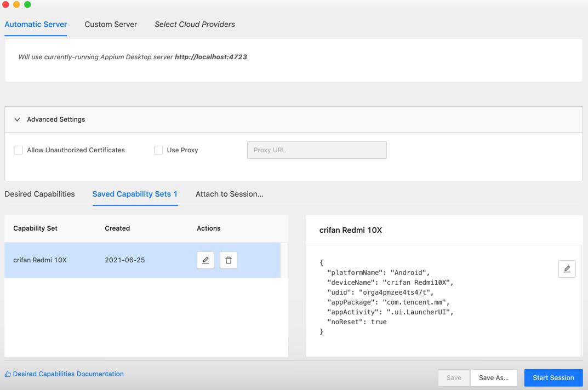Close the window with the red button

[x=5, y=4]
